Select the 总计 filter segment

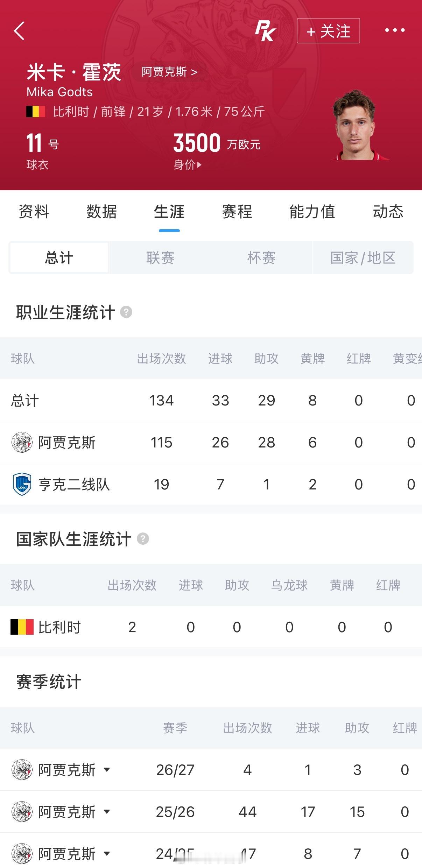[59, 257]
